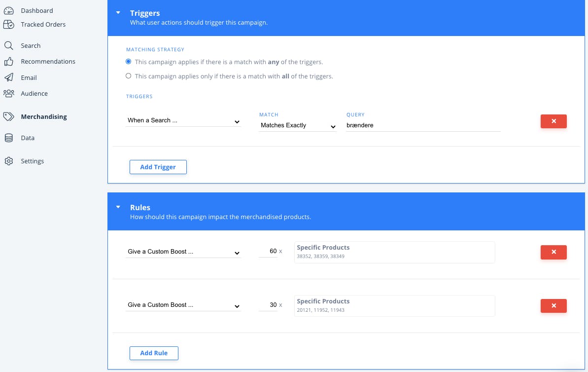The image size is (588, 372).
Task: Click the MATCHING STRATEGY label
Action: [155, 49]
